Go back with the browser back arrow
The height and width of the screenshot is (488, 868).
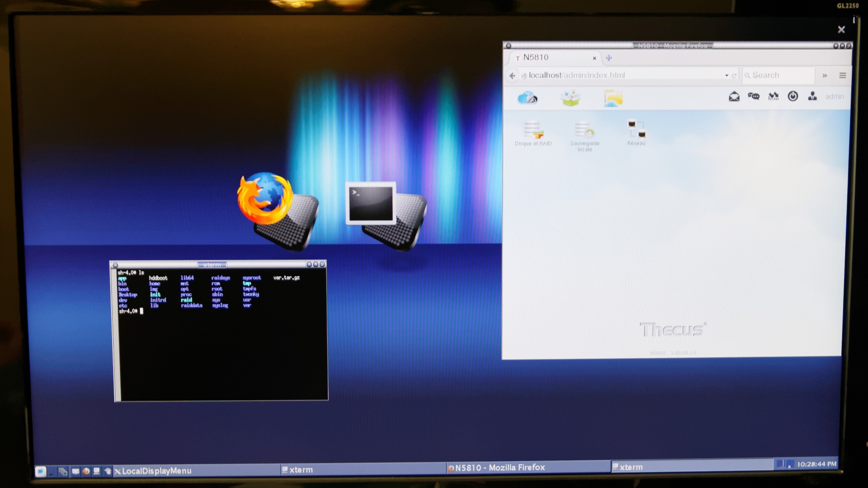click(x=512, y=76)
